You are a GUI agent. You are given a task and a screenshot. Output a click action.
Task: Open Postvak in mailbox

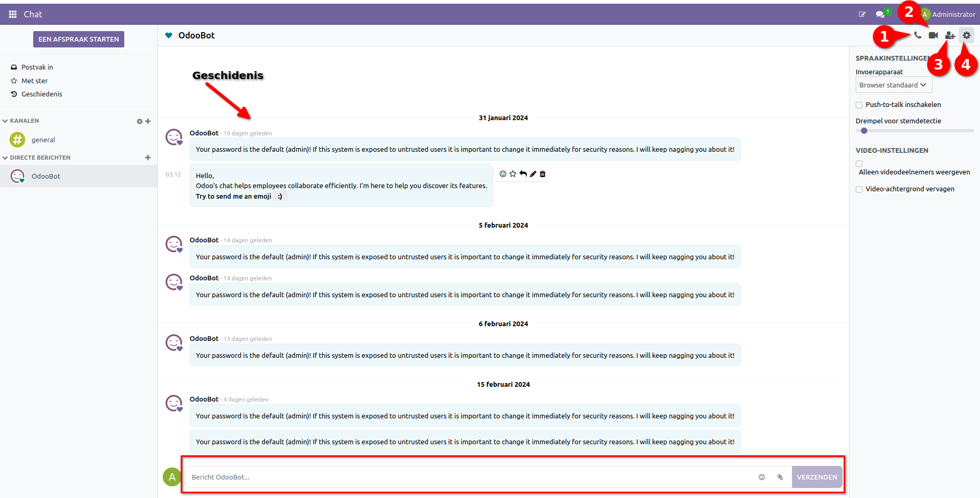click(x=37, y=67)
